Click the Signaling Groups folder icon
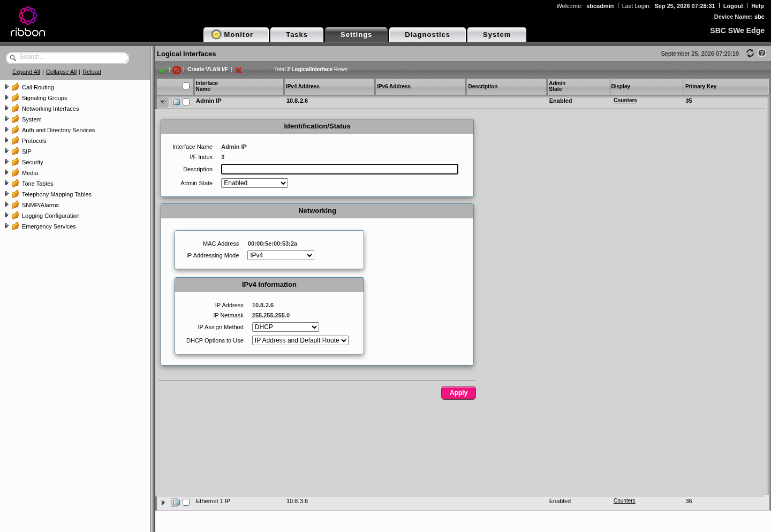The image size is (771, 532). pyautogui.click(x=16, y=97)
